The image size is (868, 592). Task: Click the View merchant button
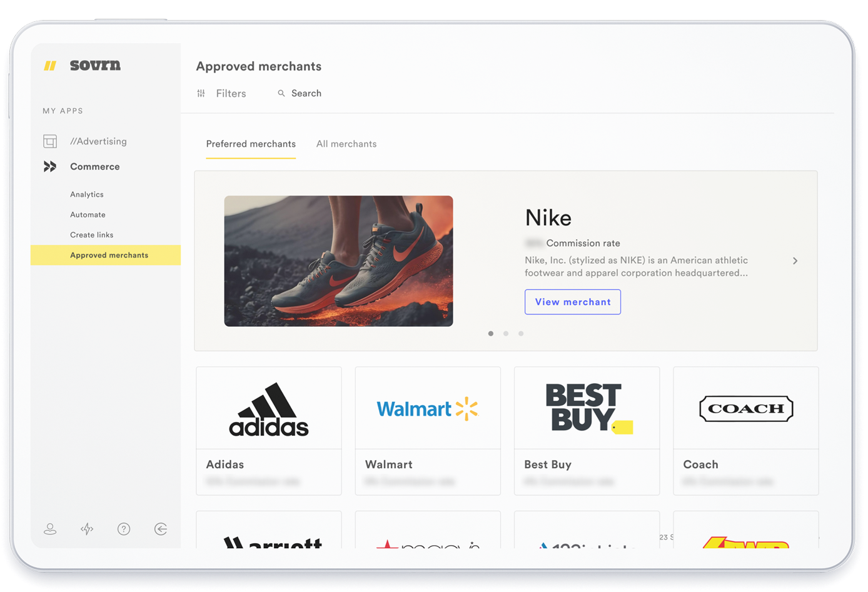click(x=573, y=302)
